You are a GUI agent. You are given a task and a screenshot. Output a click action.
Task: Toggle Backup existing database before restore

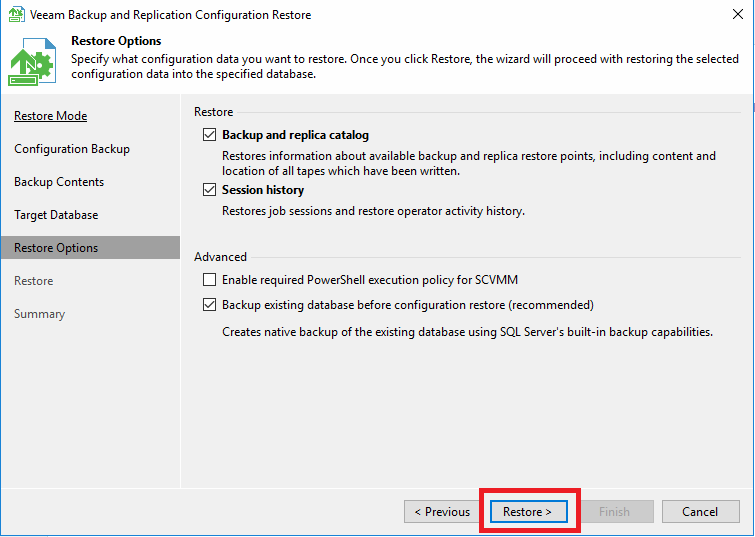[209, 305]
